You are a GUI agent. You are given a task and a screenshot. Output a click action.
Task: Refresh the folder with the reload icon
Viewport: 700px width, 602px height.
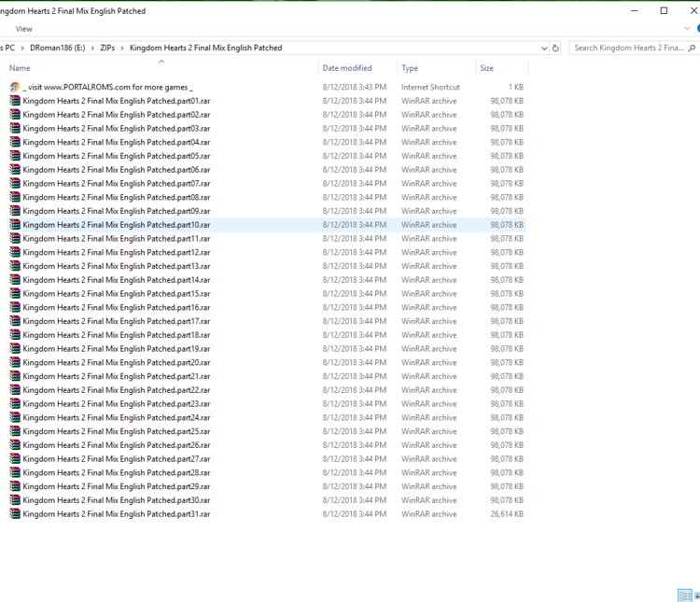click(555, 49)
